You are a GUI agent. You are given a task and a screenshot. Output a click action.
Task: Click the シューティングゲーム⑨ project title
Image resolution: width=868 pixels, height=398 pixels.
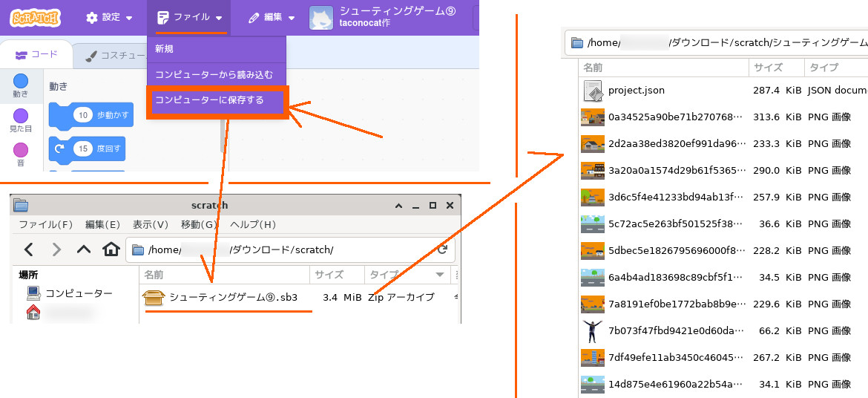click(x=398, y=11)
